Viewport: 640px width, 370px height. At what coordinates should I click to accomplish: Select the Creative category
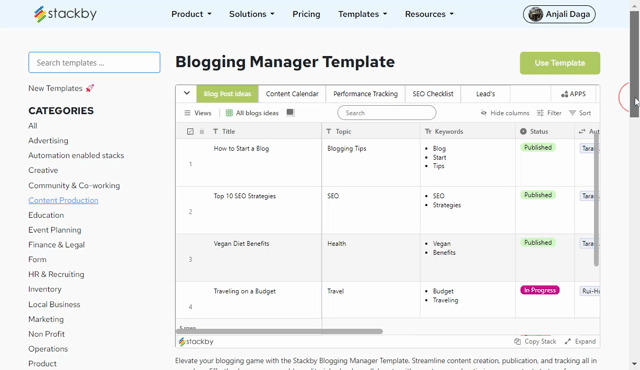pos(43,170)
